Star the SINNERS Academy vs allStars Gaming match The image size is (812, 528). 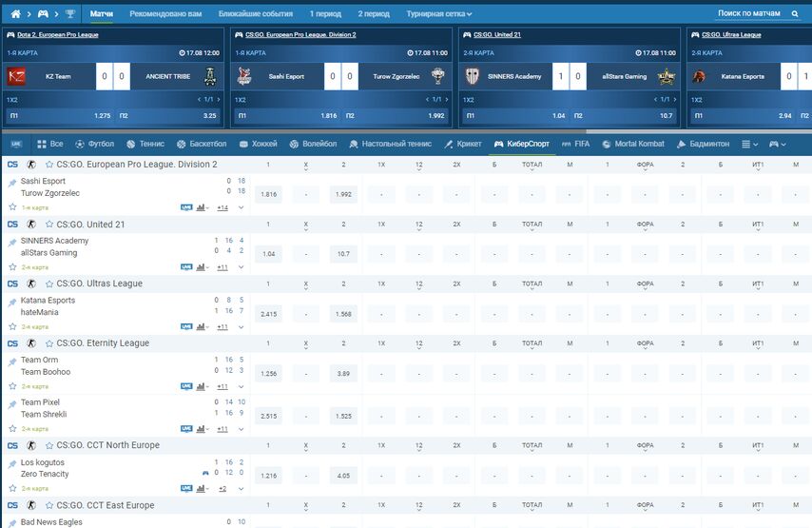point(12,266)
